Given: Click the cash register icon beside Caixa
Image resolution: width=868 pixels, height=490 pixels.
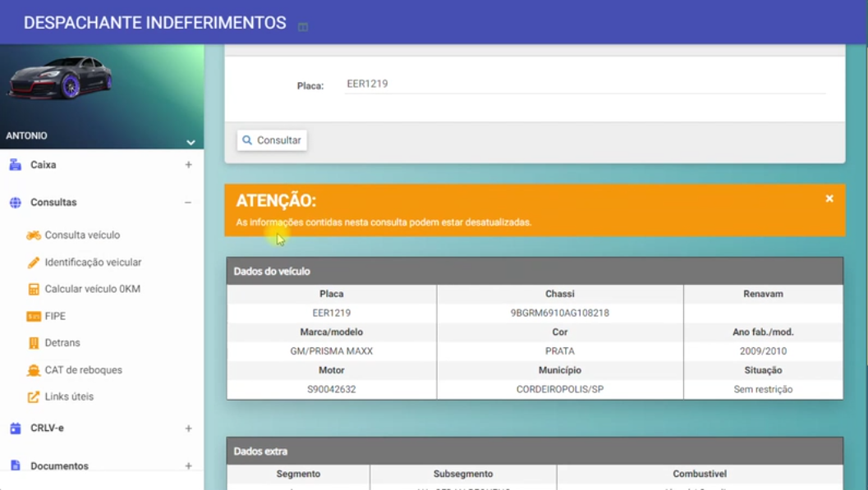Looking at the screenshot, I should [15, 165].
